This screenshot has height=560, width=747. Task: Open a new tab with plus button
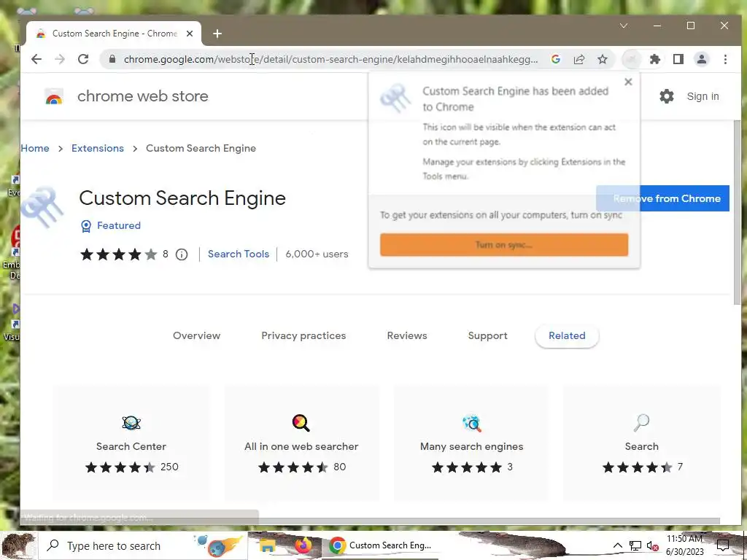[217, 34]
